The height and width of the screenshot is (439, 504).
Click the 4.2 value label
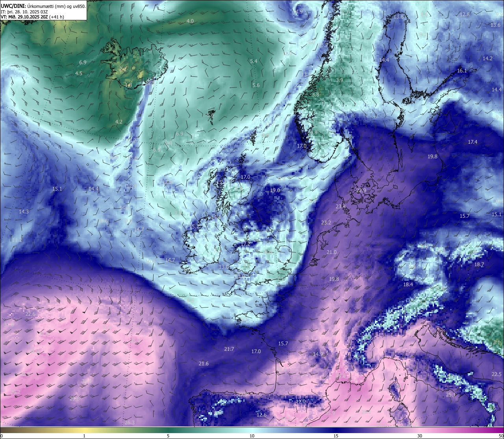click(119, 122)
